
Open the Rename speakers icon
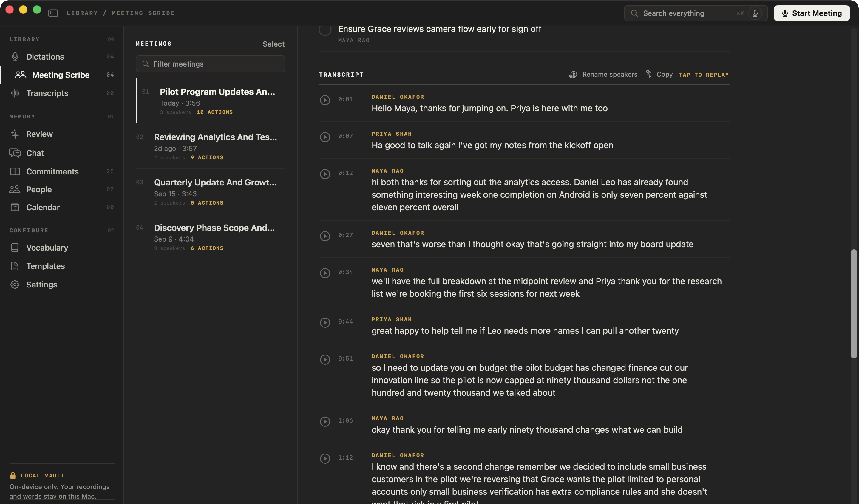pyautogui.click(x=573, y=74)
